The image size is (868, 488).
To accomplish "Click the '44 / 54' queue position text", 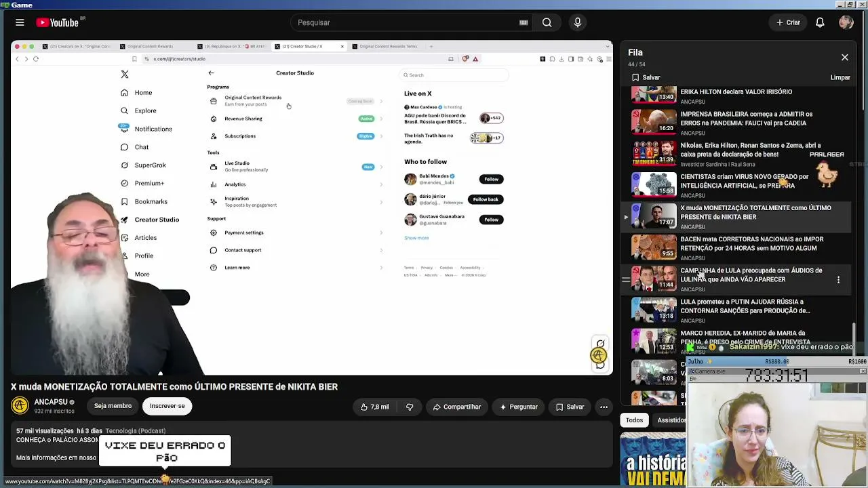I will click(636, 64).
